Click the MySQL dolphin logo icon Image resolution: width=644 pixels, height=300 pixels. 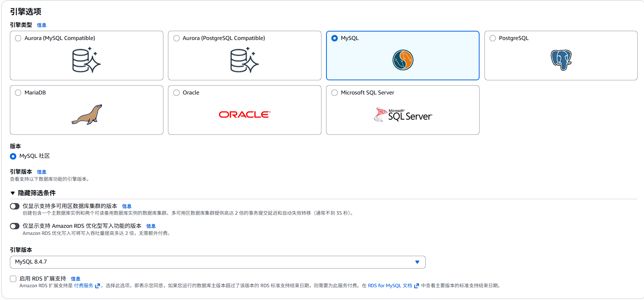pos(402,60)
